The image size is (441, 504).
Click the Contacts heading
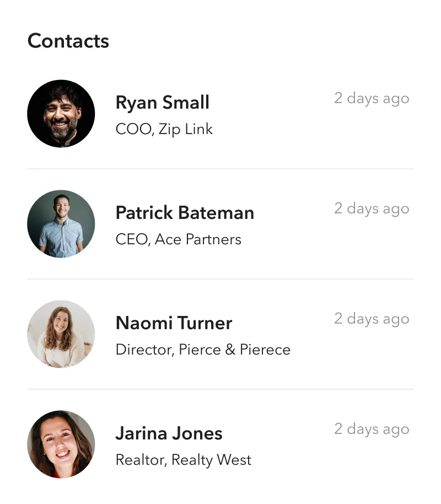(68, 41)
